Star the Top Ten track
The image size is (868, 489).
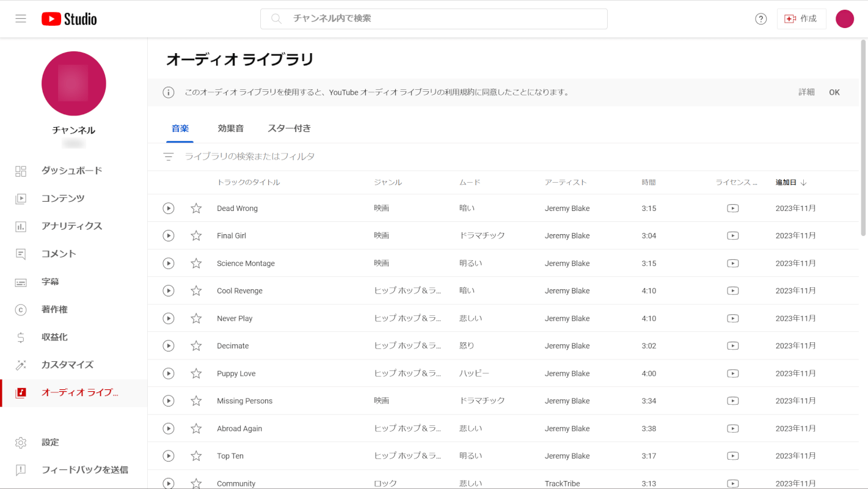[x=196, y=456]
